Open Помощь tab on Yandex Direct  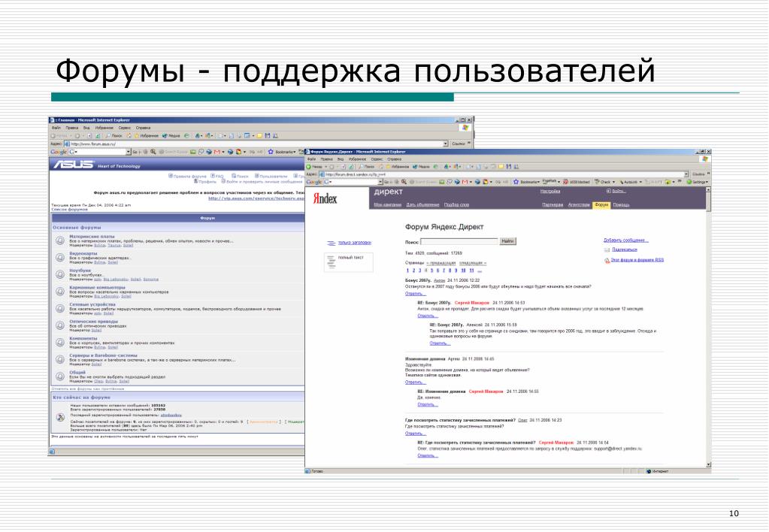[x=621, y=205]
